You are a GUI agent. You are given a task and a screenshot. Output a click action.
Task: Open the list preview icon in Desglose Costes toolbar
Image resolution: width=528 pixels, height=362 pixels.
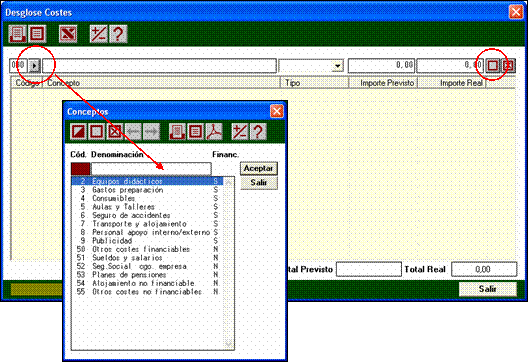[37, 34]
